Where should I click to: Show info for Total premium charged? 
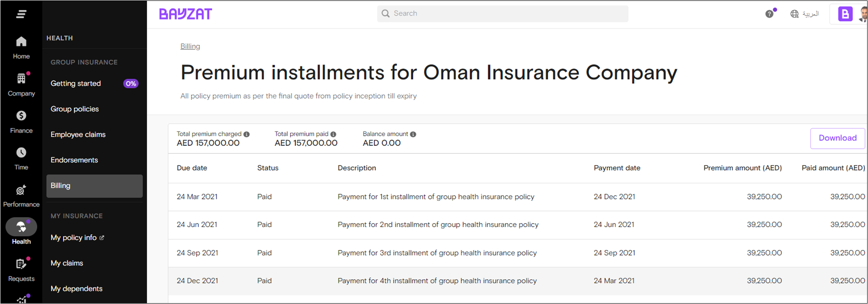246,134
